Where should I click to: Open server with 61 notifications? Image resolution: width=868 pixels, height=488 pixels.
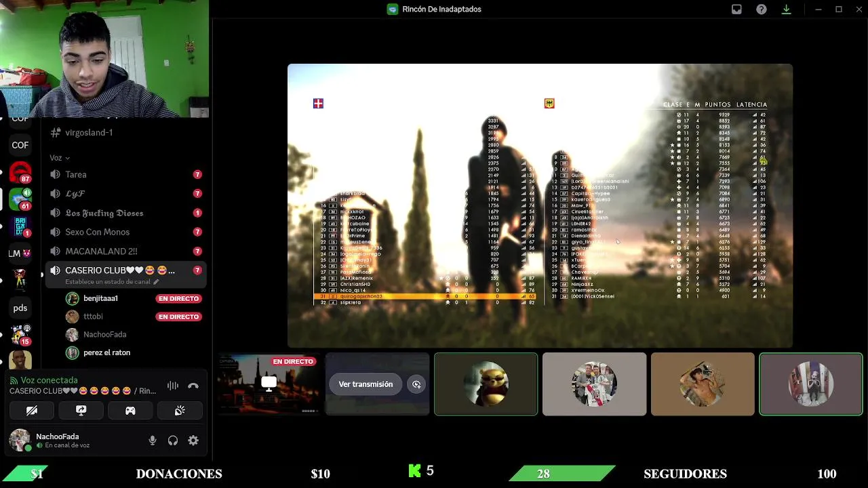click(20, 199)
